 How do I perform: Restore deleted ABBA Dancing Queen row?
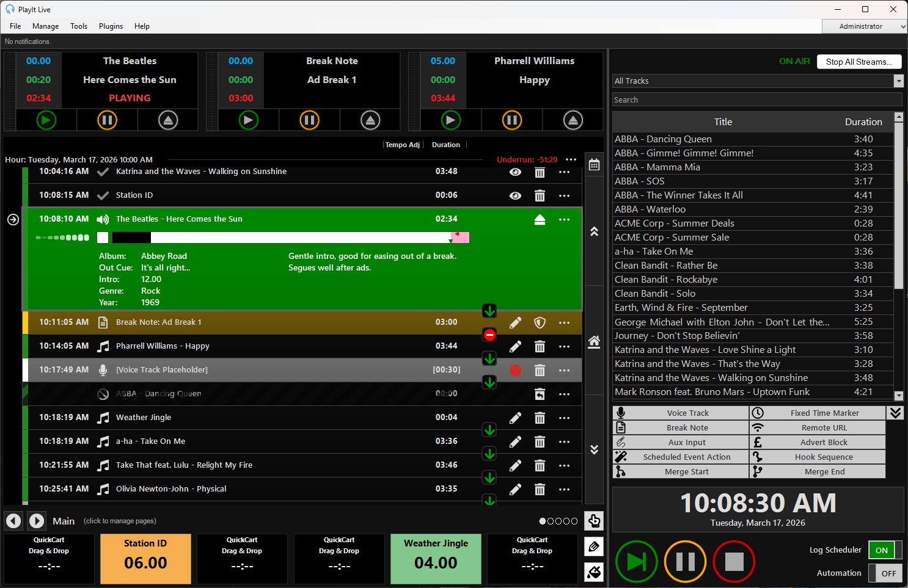coord(540,394)
